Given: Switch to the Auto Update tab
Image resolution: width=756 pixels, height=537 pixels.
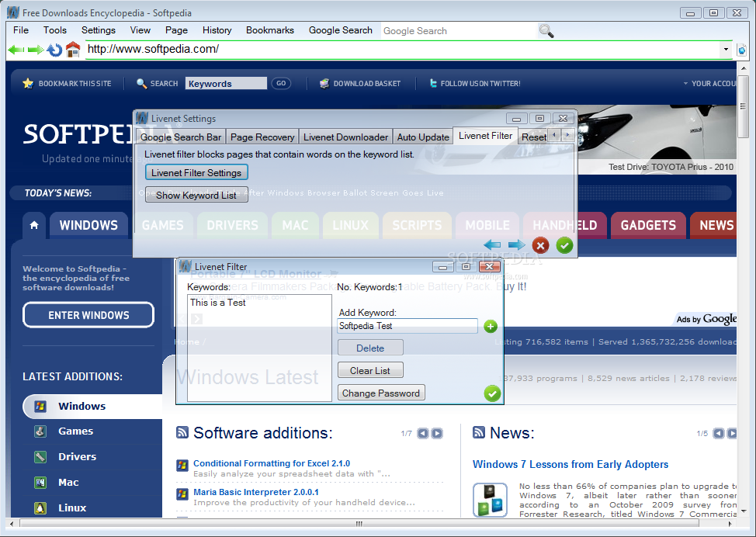Looking at the screenshot, I should [423, 137].
